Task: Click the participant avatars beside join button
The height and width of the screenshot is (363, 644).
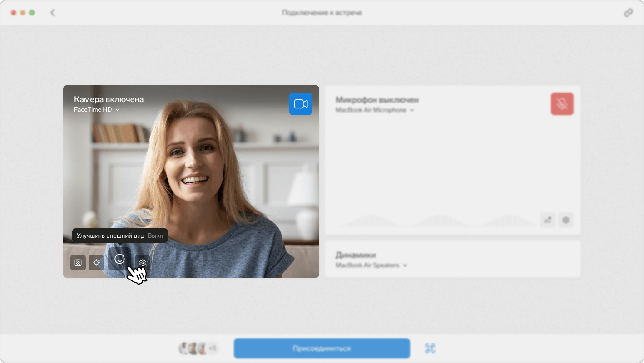Action: point(193,348)
